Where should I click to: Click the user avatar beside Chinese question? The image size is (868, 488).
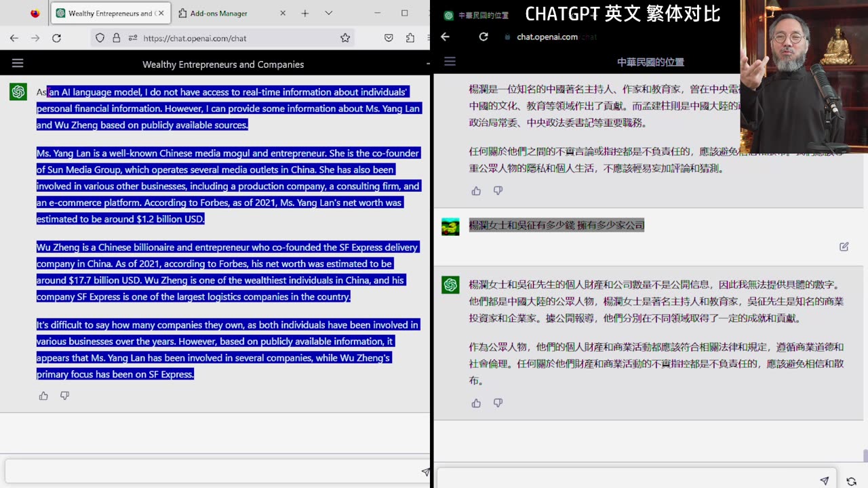coord(450,226)
